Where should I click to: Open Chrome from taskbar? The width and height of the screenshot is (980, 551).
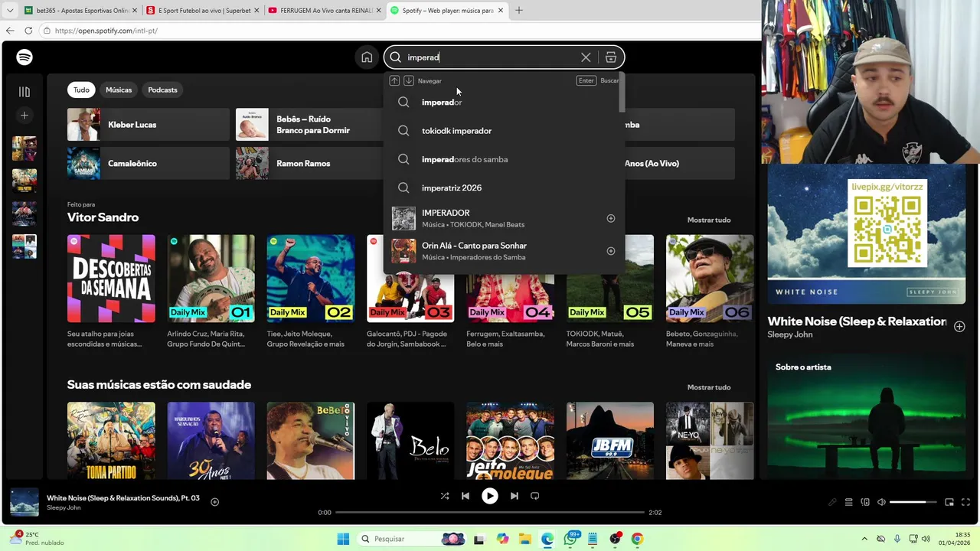tap(637, 539)
